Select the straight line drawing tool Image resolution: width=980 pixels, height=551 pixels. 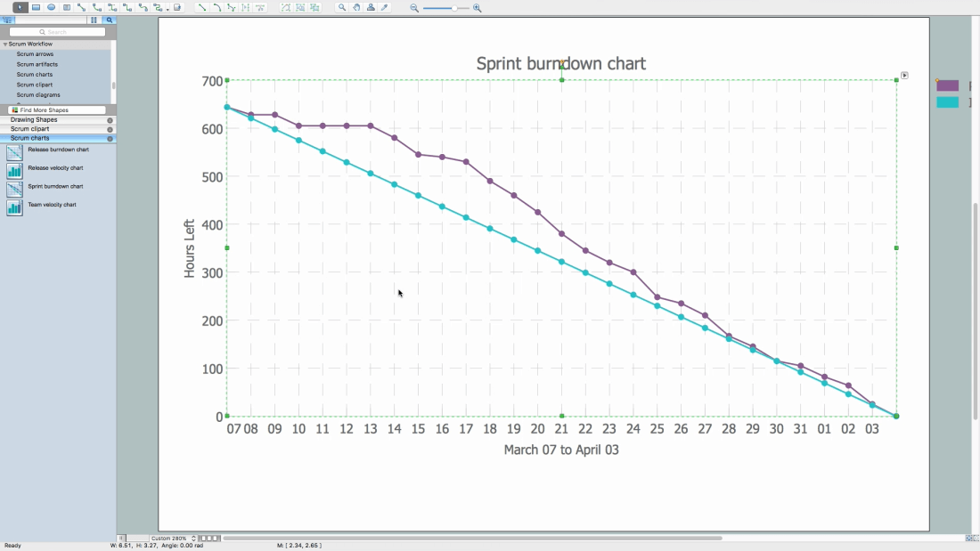[202, 7]
